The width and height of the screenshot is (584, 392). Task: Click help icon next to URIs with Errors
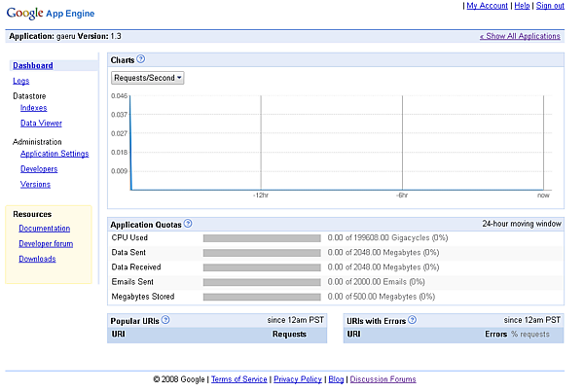(x=412, y=319)
